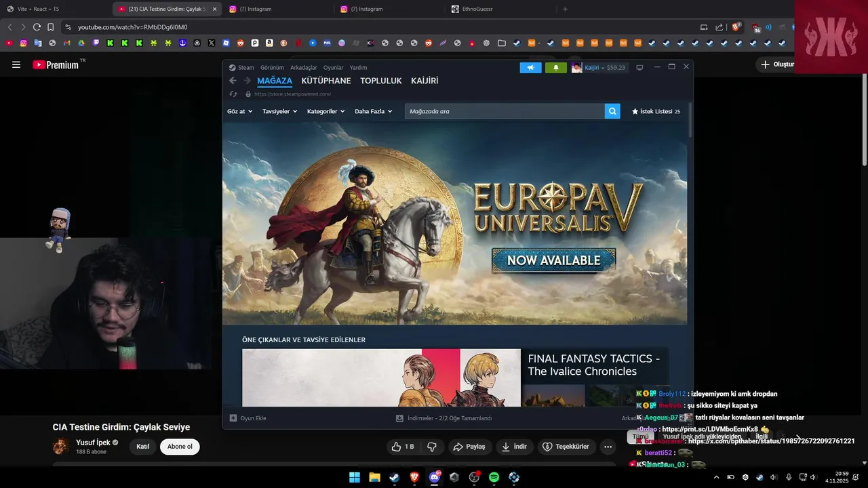868x488 pixels.
Task: Click the NOW AVAILABLE banner button
Action: pos(553,260)
